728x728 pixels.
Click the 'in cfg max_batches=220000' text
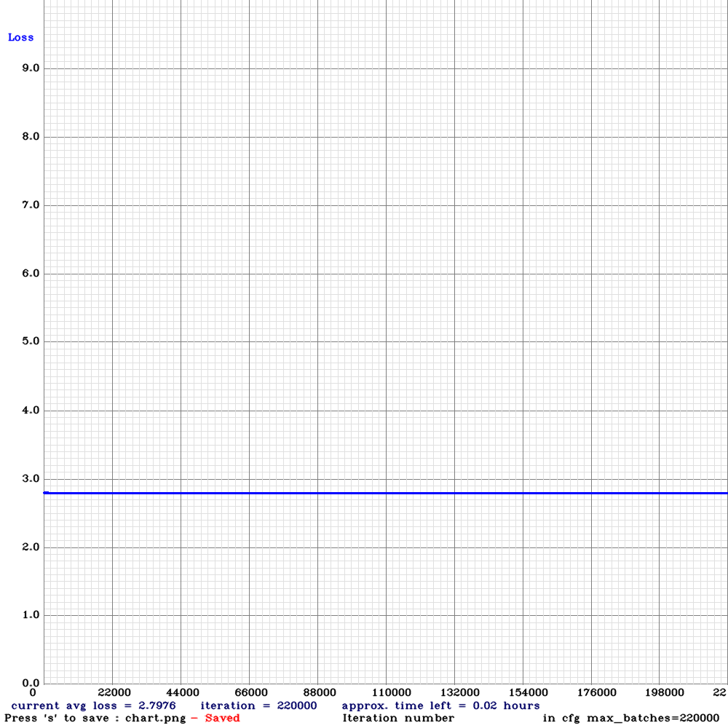tap(631, 719)
